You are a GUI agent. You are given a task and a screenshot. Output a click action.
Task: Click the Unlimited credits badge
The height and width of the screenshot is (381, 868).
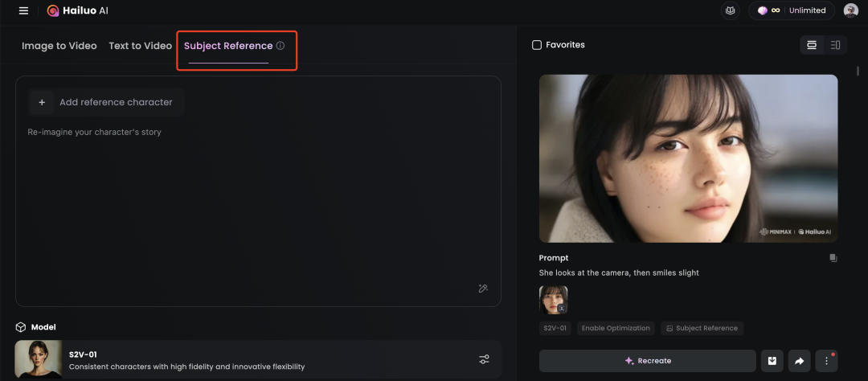792,10
